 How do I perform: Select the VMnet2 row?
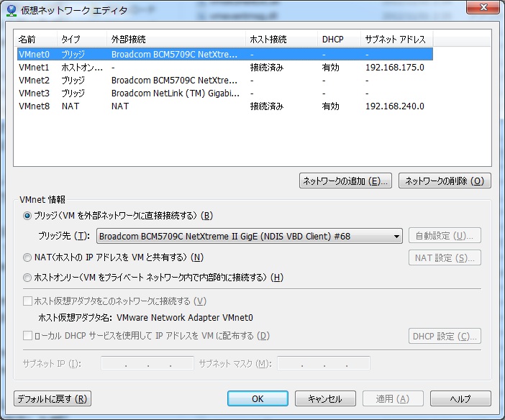click(x=224, y=81)
